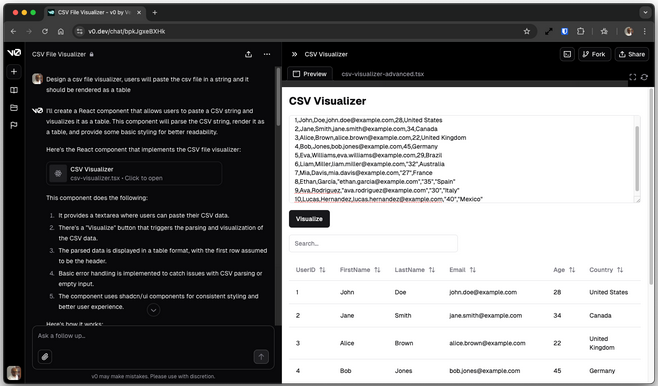Open the library book icon in sidebar

14,90
